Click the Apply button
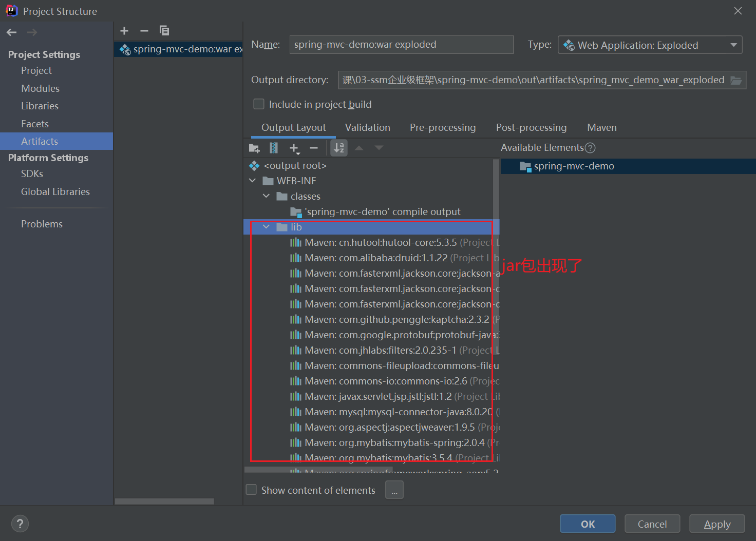This screenshot has height=541, width=756. pyautogui.click(x=717, y=524)
